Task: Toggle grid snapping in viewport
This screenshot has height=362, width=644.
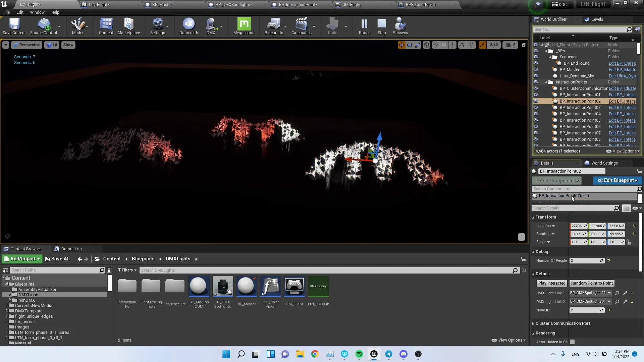Action: tap(444, 45)
